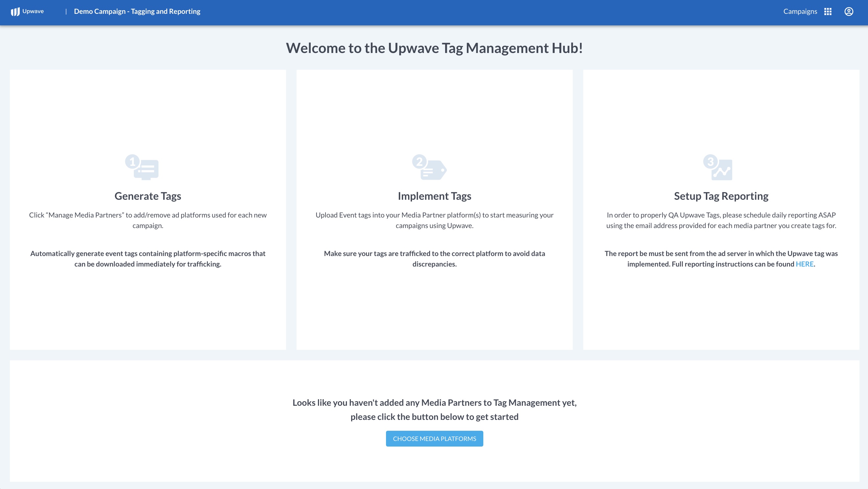Click the Media Partners notice message
The image size is (868, 489).
[435, 409]
